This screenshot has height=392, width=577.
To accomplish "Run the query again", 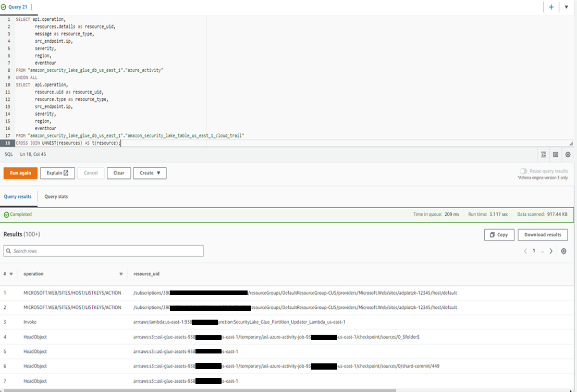I will tap(20, 173).
